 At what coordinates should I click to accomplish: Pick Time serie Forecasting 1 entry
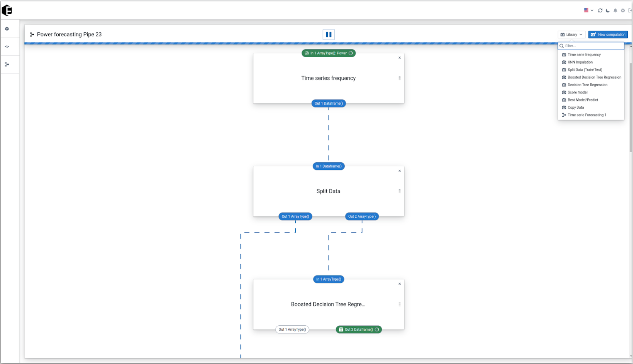[587, 115]
